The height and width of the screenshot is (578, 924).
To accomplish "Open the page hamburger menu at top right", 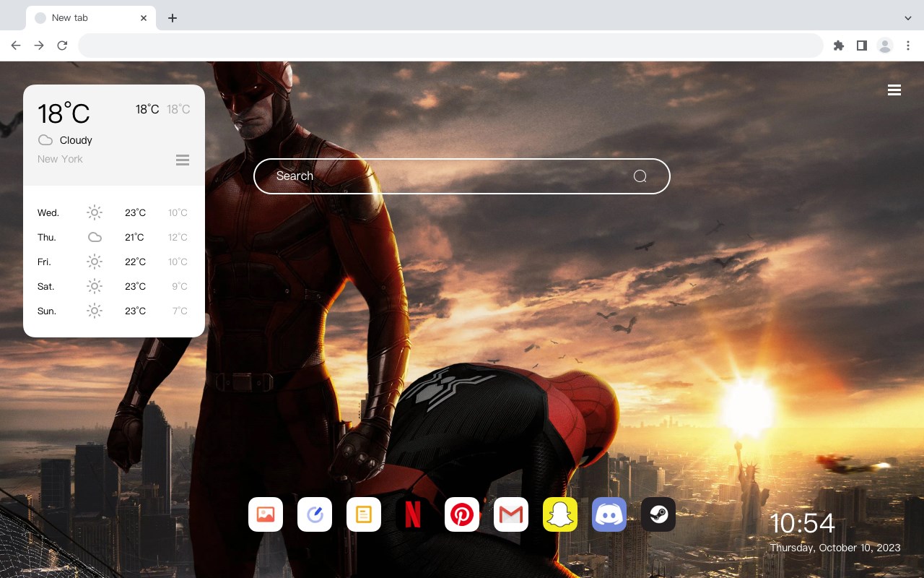I will (894, 90).
